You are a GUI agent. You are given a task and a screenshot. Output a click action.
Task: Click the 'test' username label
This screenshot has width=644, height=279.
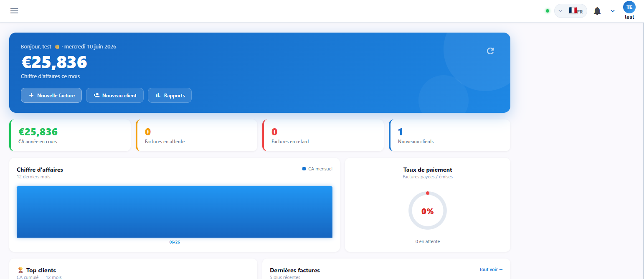coord(629,17)
